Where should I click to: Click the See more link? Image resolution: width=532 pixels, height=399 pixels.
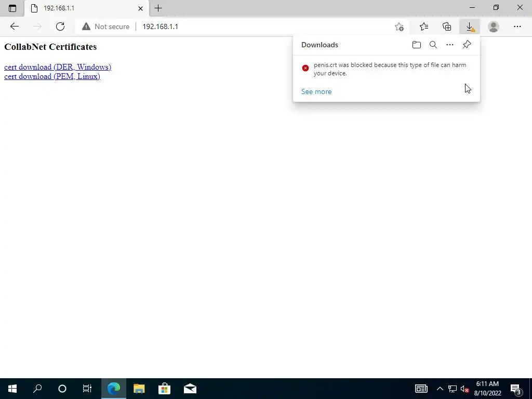pyautogui.click(x=316, y=91)
